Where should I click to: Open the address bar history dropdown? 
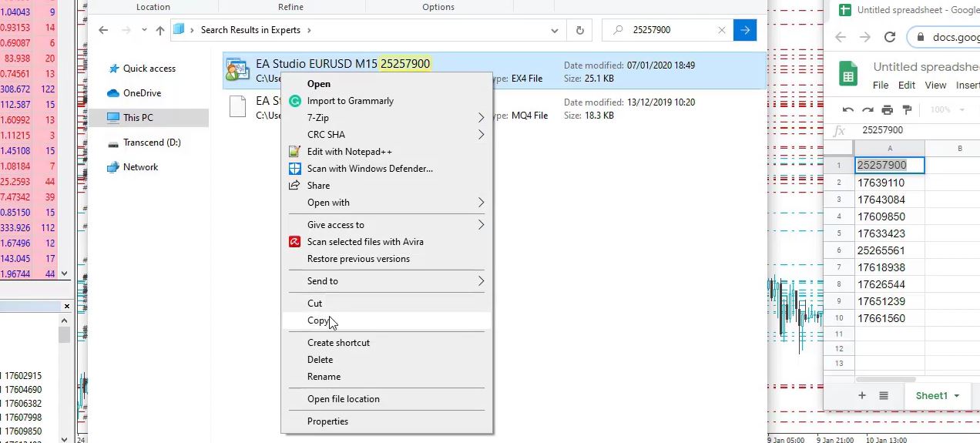coord(555,30)
